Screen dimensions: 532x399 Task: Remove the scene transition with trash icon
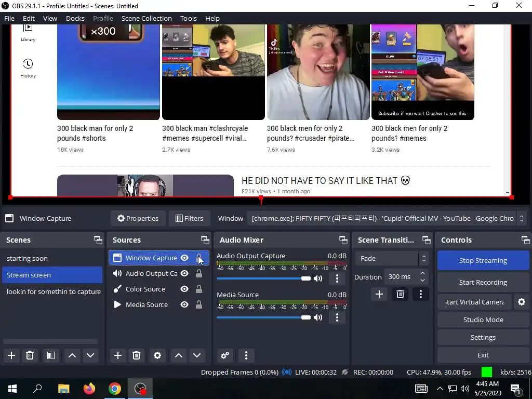400,294
